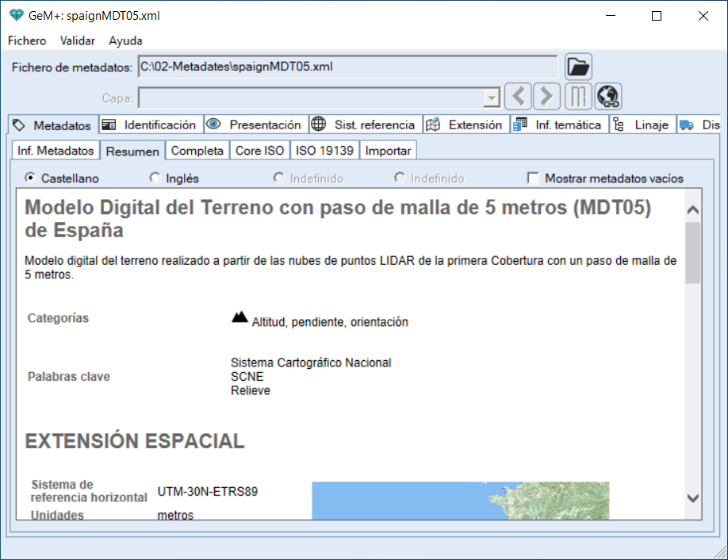Click the next layer arrow button

[546, 97]
